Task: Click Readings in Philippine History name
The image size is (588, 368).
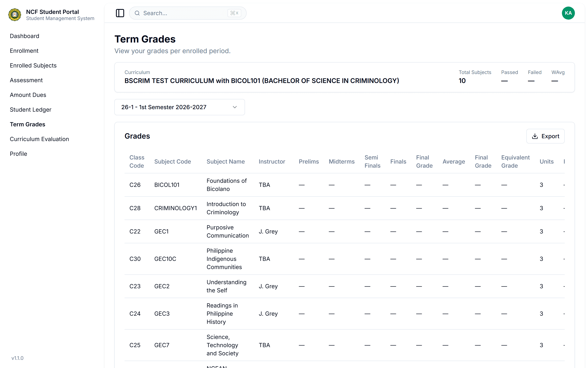Action: coord(222,314)
